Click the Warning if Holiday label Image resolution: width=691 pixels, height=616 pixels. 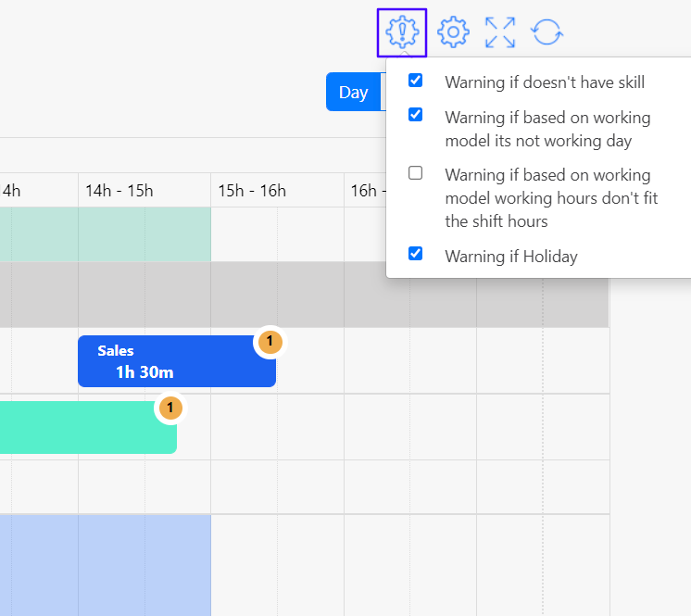point(510,257)
